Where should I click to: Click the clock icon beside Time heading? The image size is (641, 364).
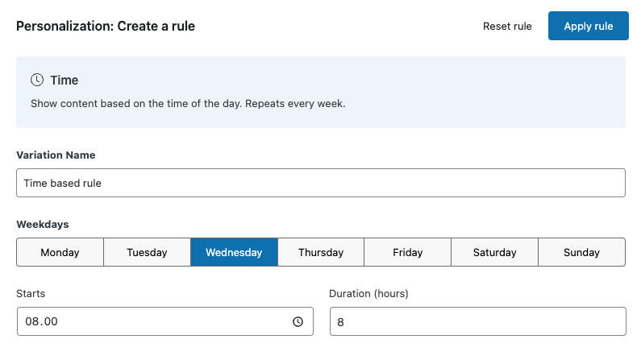pos(37,80)
